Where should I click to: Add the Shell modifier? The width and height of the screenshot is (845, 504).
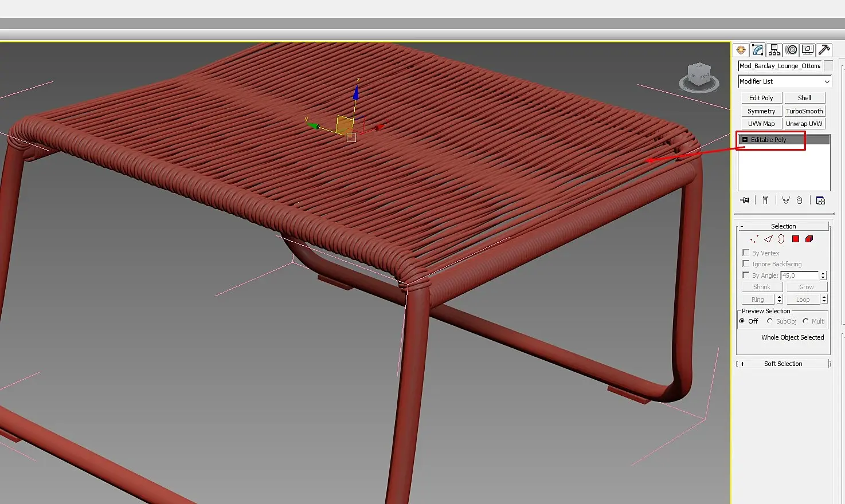(x=804, y=98)
